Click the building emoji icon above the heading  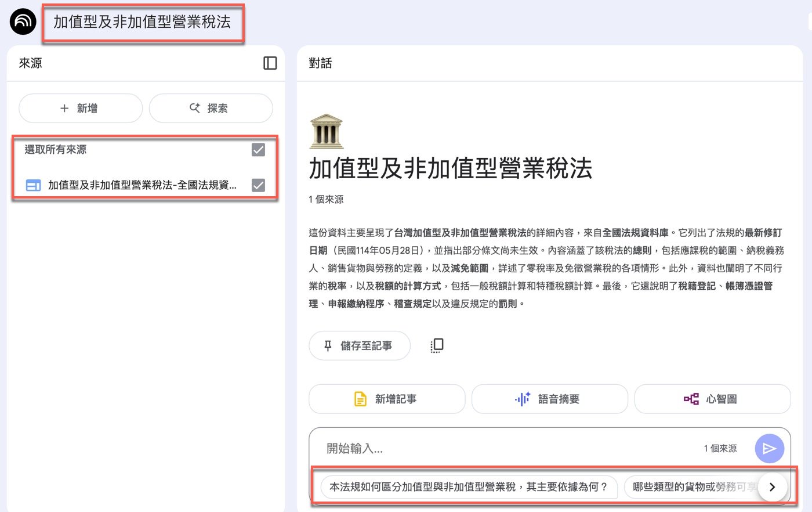point(327,131)
